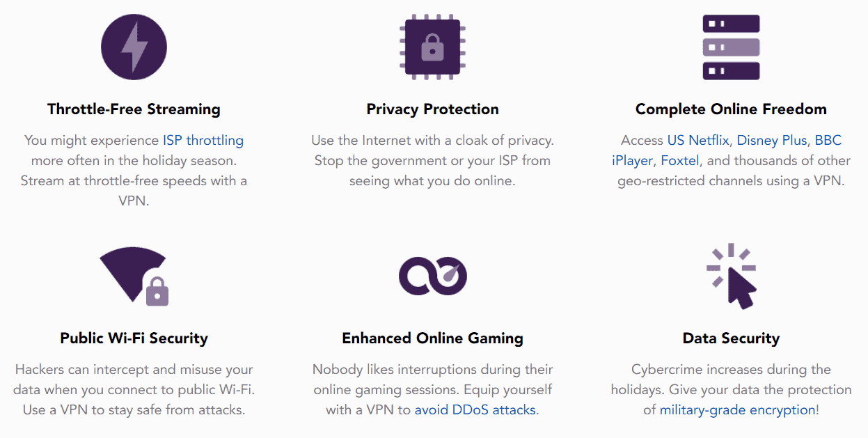
Task: Click the Complete Online Freedom heading
Action: [x=730, y=109]
